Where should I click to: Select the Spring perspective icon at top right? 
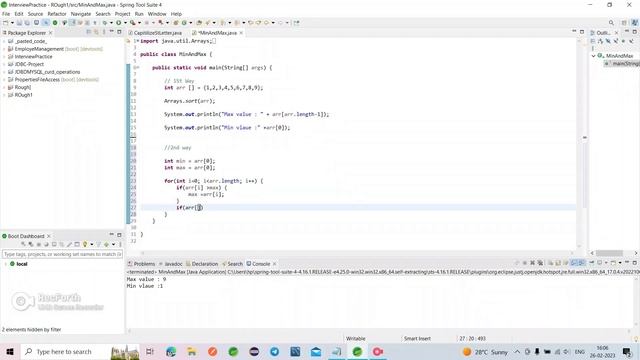(635, 23)
